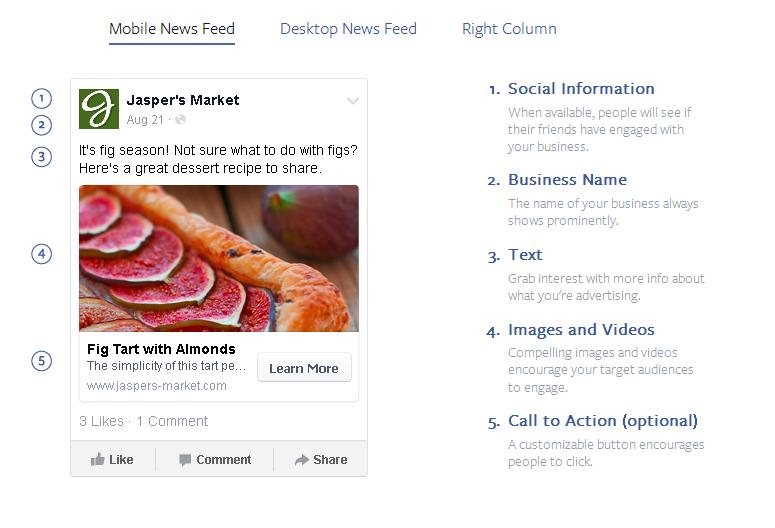Screen dimensions: 775x528
Task: Select the circled number 2 marker
Action: click(x=41, y=125)
